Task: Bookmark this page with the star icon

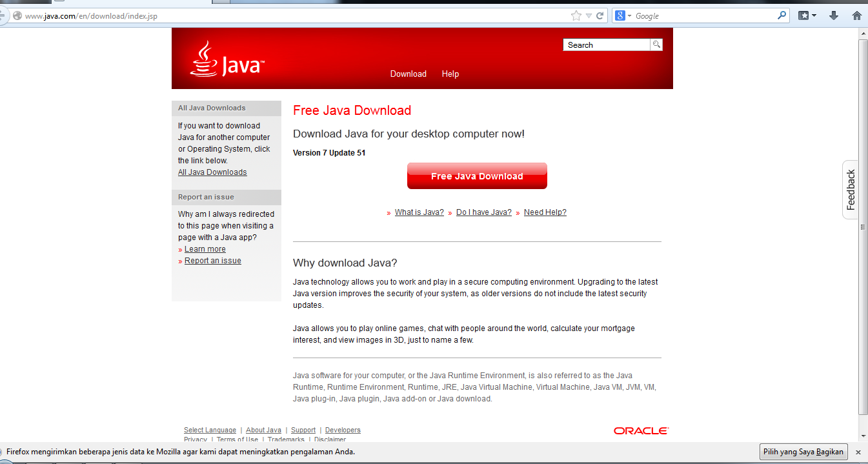Action: click(576, 15)
